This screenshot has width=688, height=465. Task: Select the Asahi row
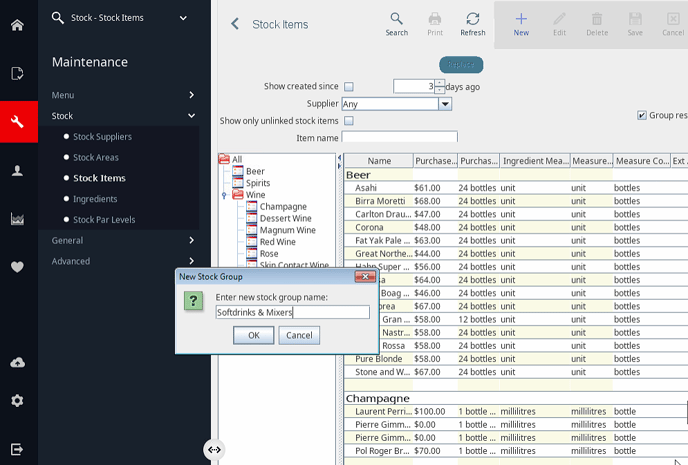(x=516, y=188)
